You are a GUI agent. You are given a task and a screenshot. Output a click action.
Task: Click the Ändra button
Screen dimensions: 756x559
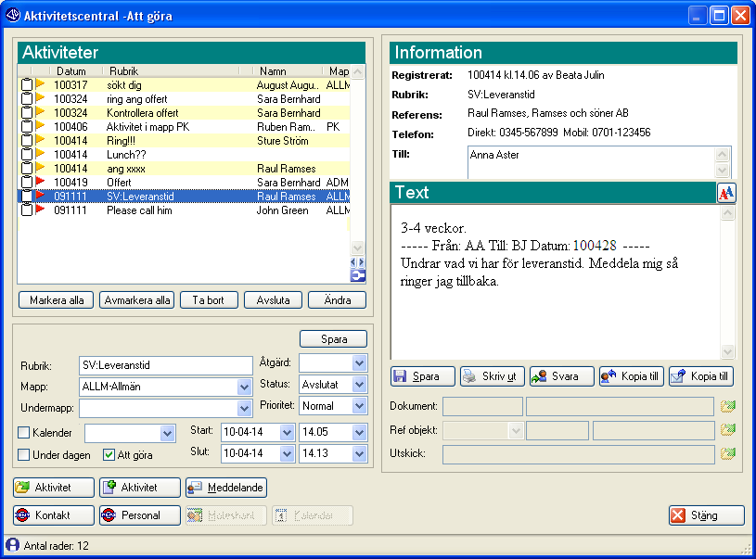(337, 300)
